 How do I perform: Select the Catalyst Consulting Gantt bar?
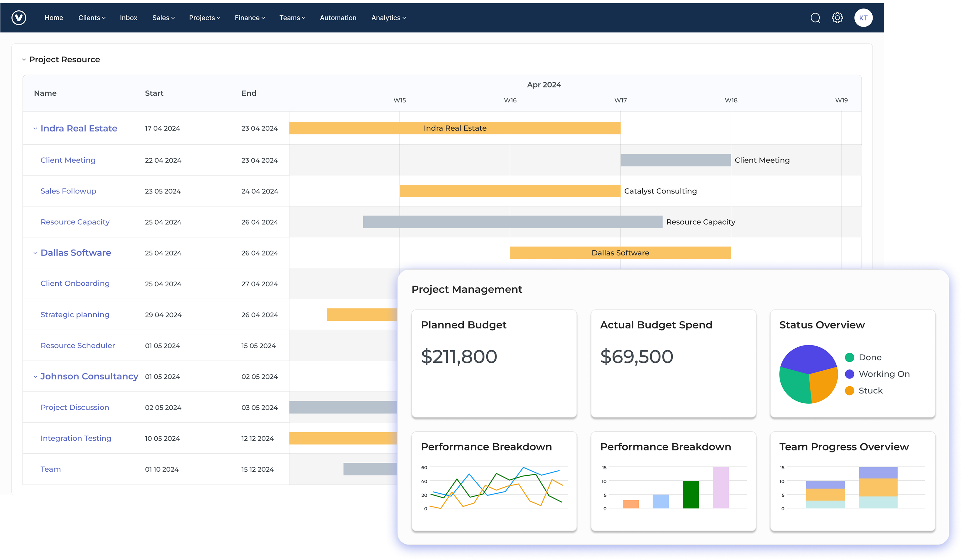510,191
